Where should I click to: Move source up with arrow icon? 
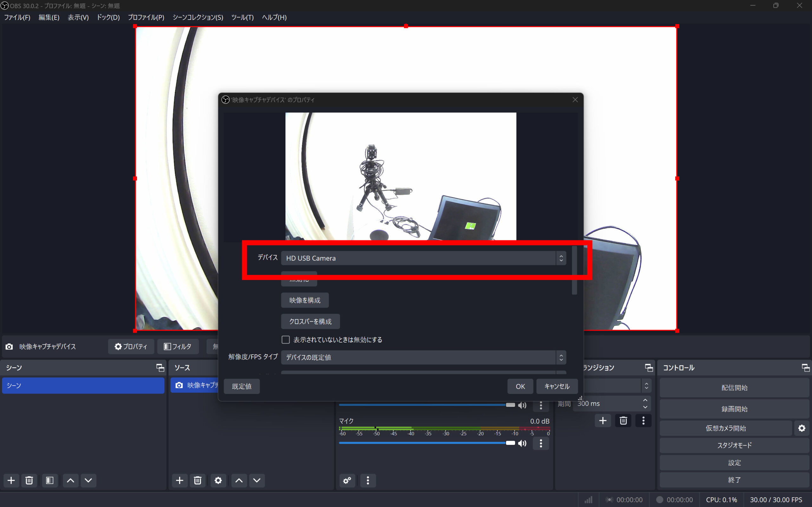tap(239, 480)
